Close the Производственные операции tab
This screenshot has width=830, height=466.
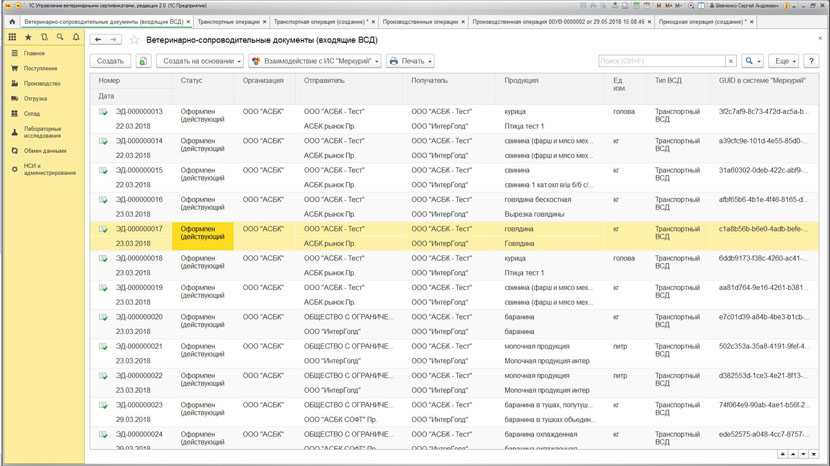pyautogui.click(x=463, y=22)
